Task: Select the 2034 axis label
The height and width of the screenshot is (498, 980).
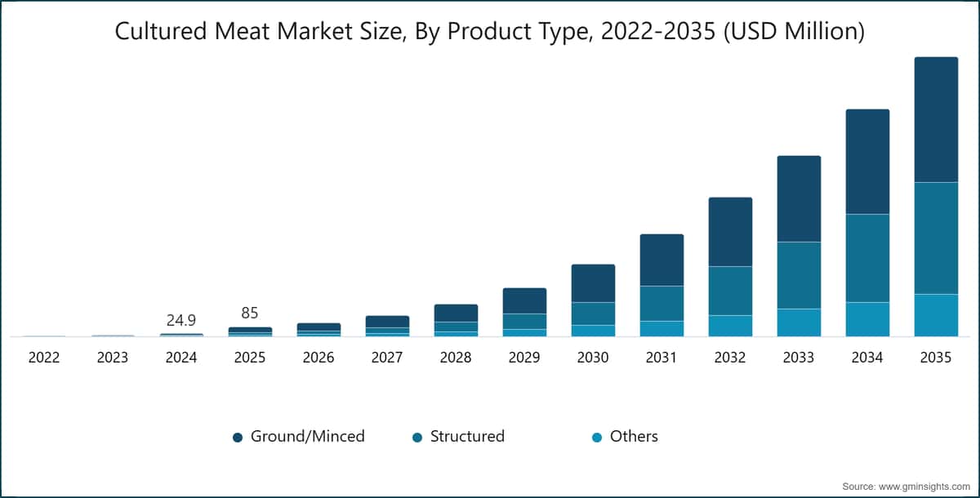Action: pos(867,358)
